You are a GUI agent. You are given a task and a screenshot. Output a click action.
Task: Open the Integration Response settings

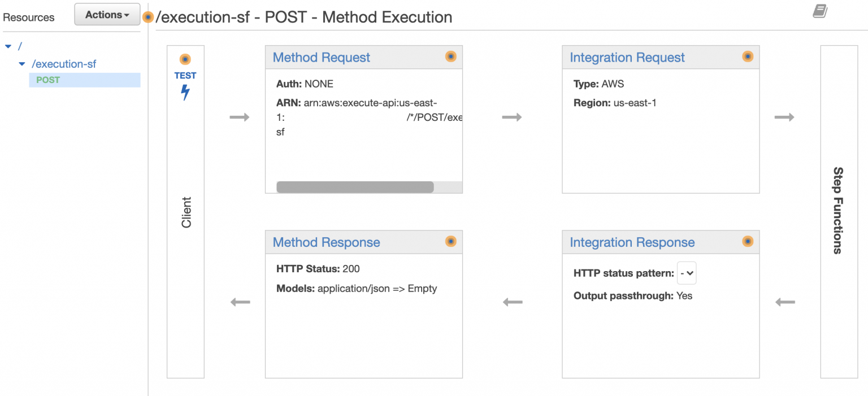tap(631, 242)
